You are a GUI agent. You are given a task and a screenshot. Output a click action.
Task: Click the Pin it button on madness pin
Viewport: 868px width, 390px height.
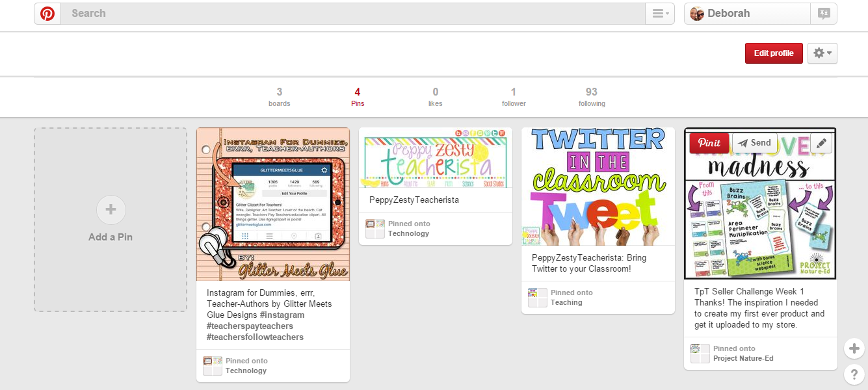(x=709, y=143)
